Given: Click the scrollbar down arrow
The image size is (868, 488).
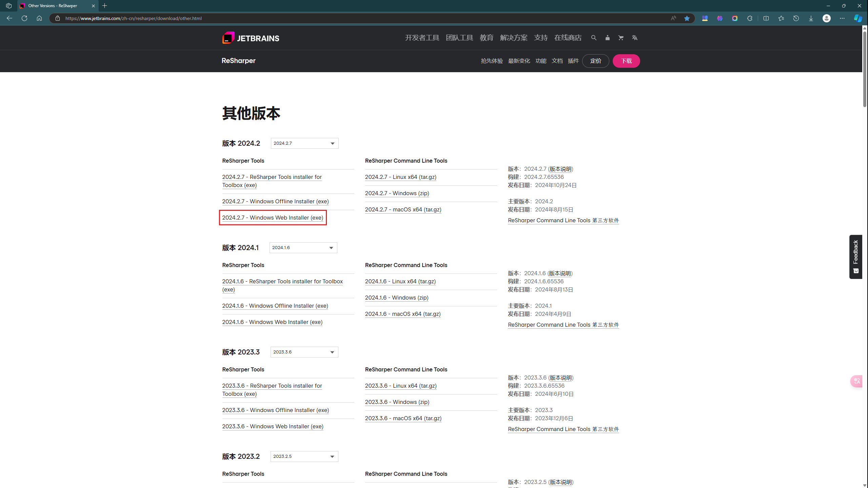Looking at the screenshot, I should click(x=865, y=485).
